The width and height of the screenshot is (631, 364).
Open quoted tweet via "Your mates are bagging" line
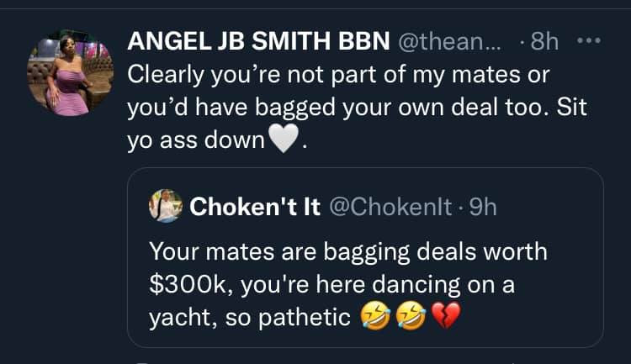click(348, 252)
